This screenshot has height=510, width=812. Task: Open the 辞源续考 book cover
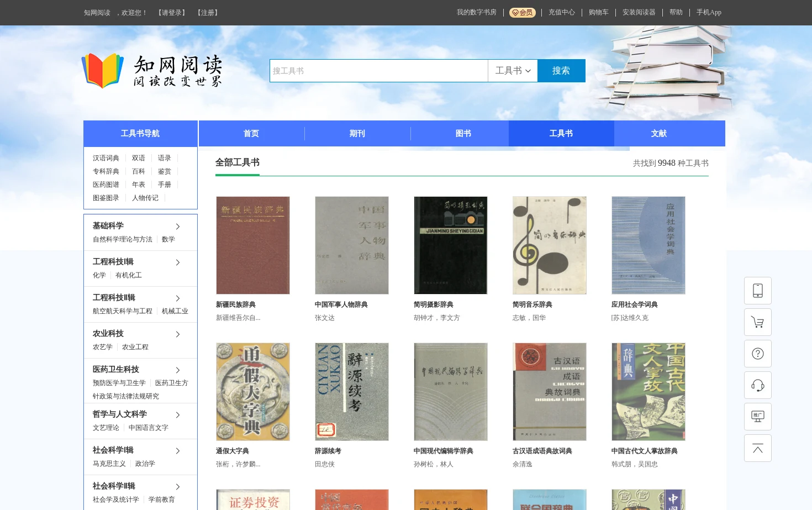point(352,392)
